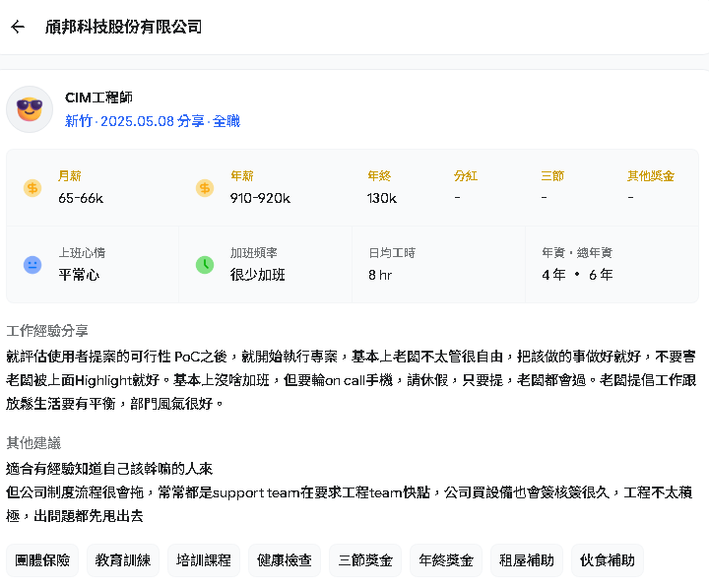Click the 月薪 dollar coin icon
709x588 pixels.
[x=32, y=188]
